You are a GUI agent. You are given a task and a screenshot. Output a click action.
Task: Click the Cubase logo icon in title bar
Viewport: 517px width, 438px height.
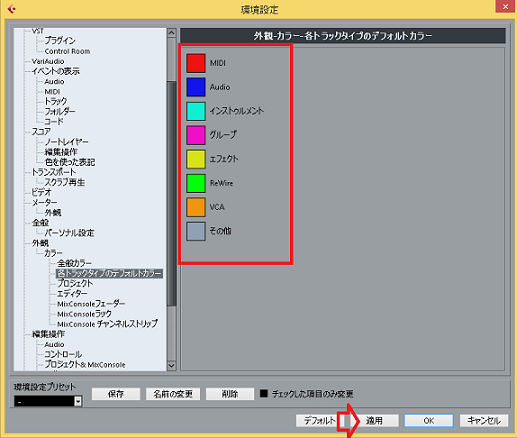11,9
